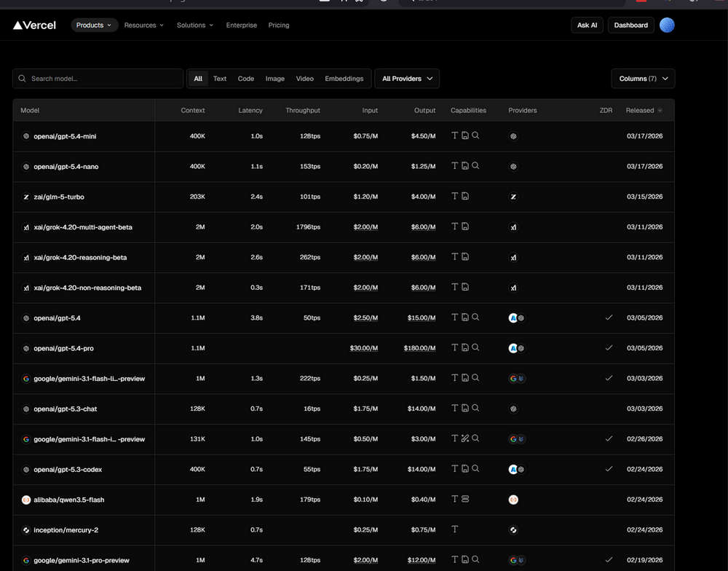This screenshot has width=728, height=571.
Task: Click the Input column header
Action: 370,110
